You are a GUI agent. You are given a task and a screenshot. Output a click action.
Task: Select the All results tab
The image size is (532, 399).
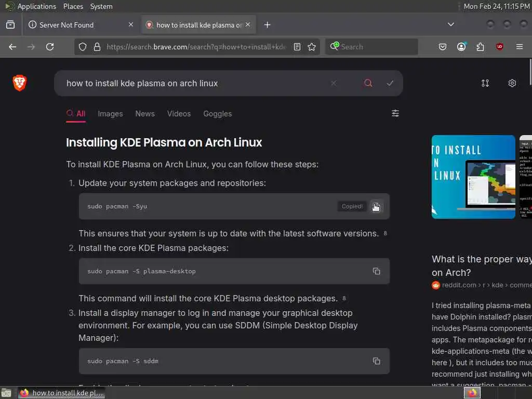pyautogui.click(x=76, y=114)
